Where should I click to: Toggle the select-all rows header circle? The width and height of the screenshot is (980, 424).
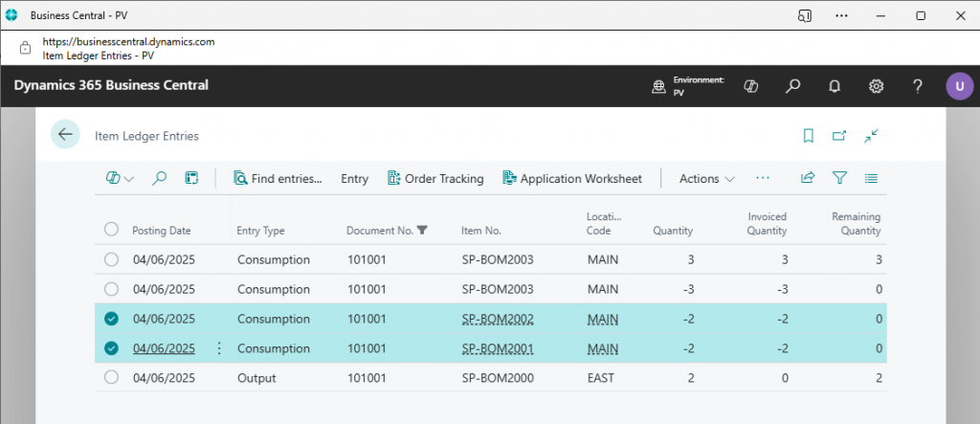point(112,230)
